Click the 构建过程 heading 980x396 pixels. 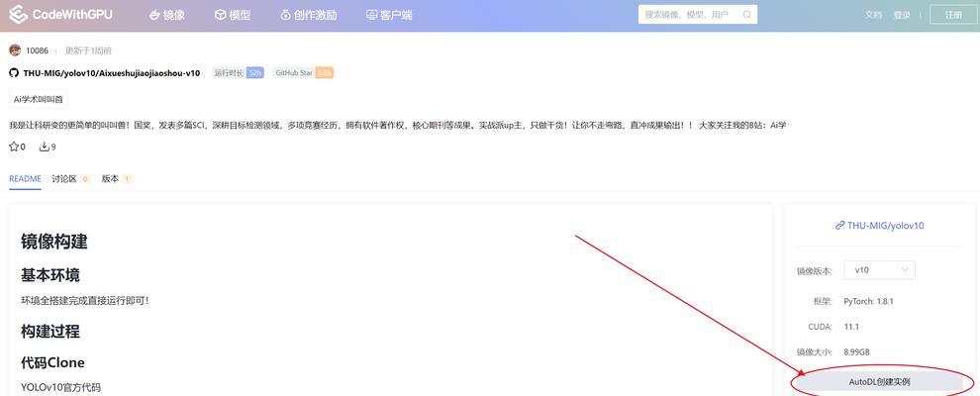click(50, 331)
